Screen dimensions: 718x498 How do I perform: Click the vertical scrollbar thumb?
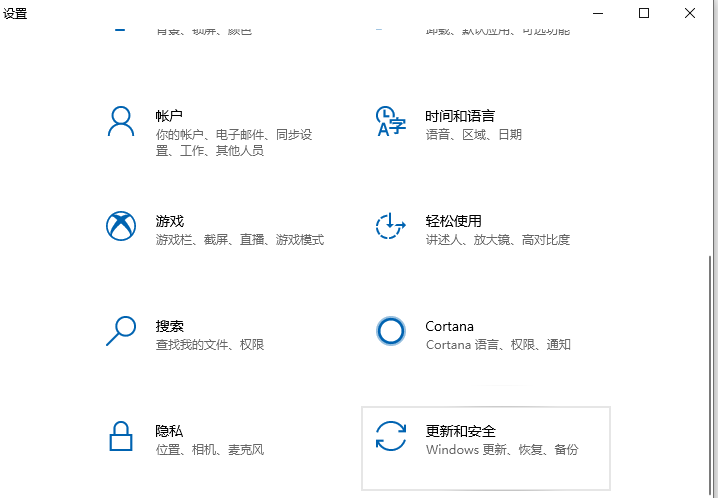pos(710,373)
